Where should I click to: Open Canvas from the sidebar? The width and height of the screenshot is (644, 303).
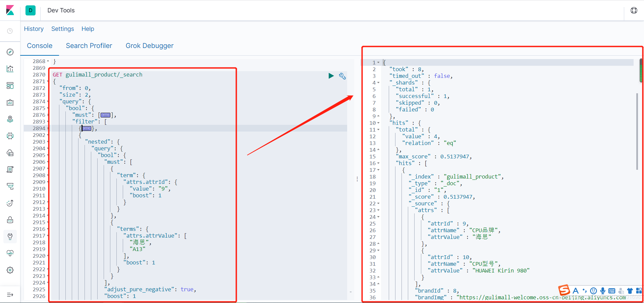coord(10,102)
